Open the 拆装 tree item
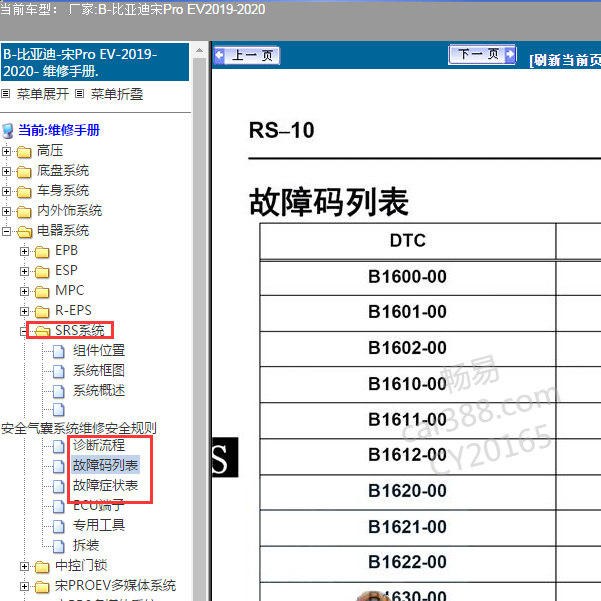This screenshot has height=601, width=601. [x=86, y=545]
